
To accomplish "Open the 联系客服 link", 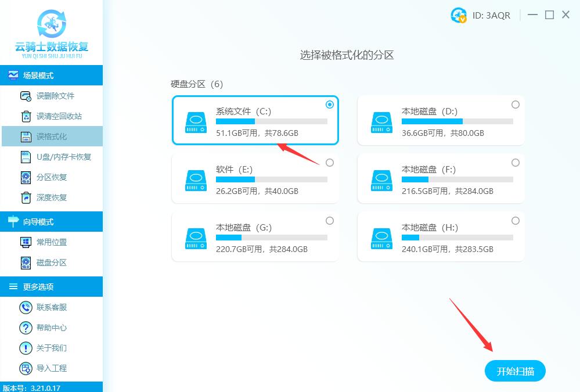I will click(52, 307).
